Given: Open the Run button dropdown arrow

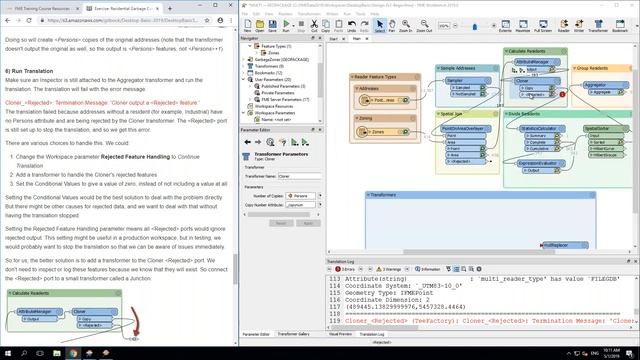Looking at the screenshot, I should tap(293, 25).
